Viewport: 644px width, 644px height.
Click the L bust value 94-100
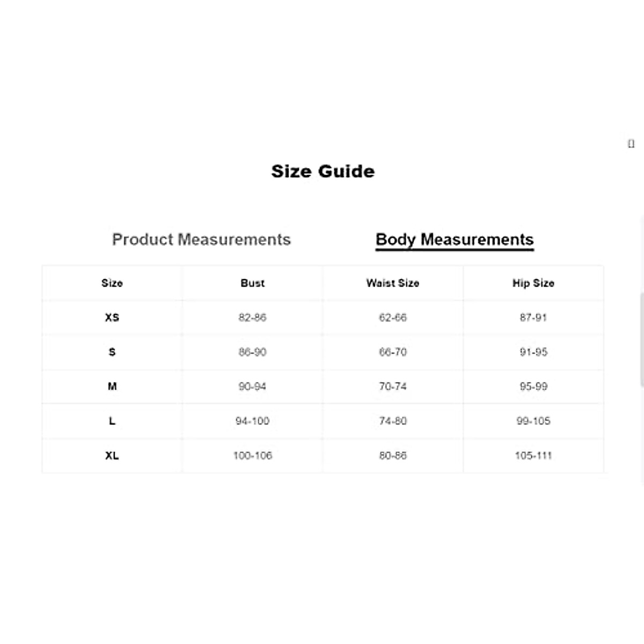tap(252, 421)
